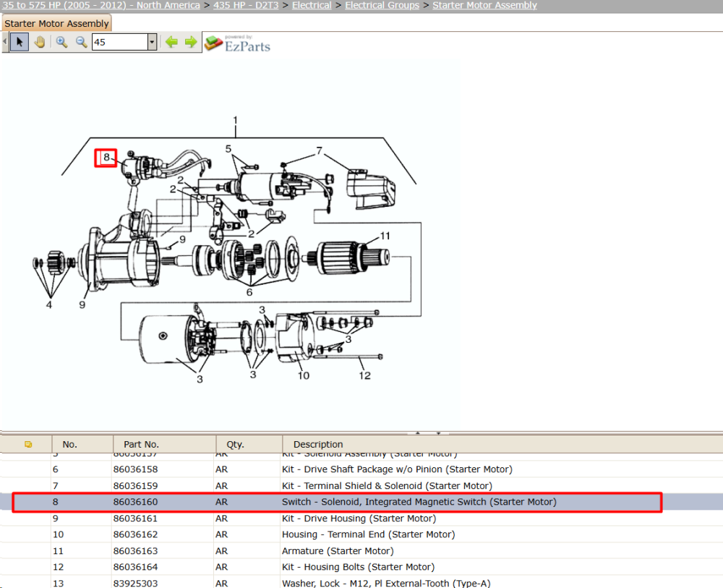
Task: Sort by the Part No. column header
Action: (141, 445)
